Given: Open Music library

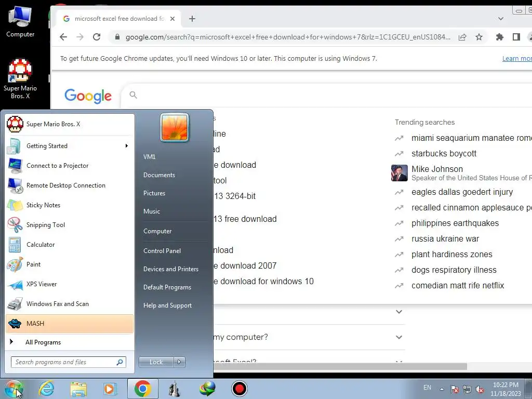Looking at the screenshot, I should (152, 211).
